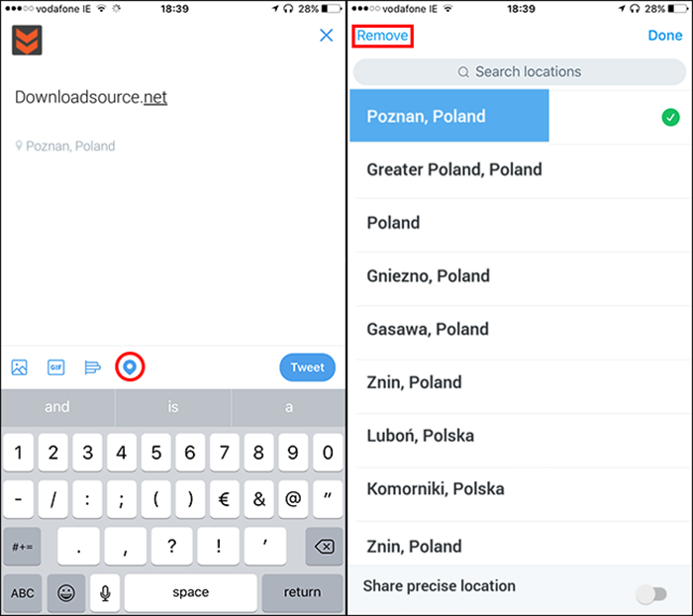Viewport: 693px width, 616px height.
Task: Tap the Search locations field
Action: (520, 71)
